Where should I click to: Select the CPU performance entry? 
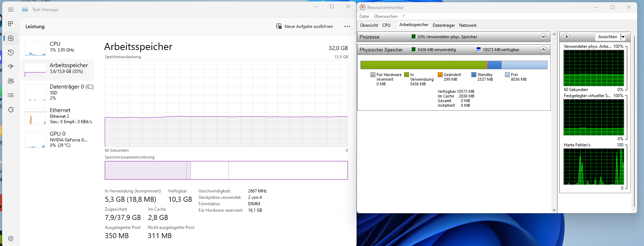[x=58, y=49]
